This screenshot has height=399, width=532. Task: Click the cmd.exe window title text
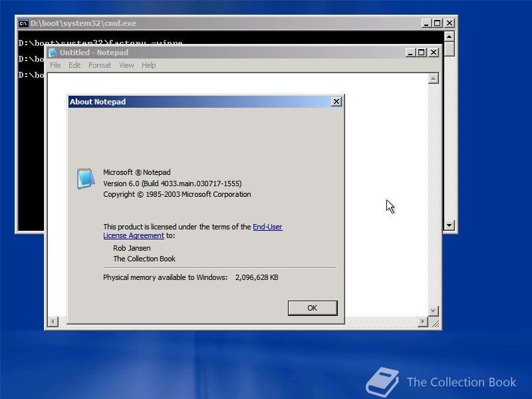pos(84,23)
